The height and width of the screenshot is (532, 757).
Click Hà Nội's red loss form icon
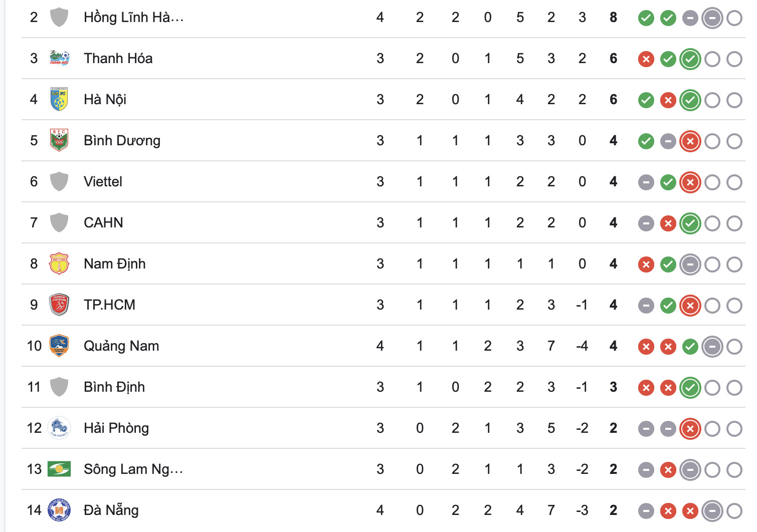pos(668,100)
